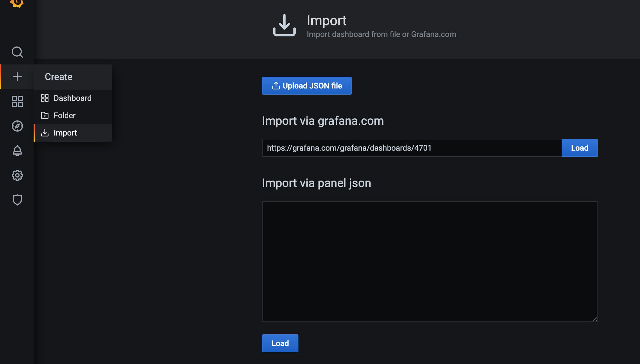Select Import from the Create menu
Viewport: 640px width, 364px height.
73,133
